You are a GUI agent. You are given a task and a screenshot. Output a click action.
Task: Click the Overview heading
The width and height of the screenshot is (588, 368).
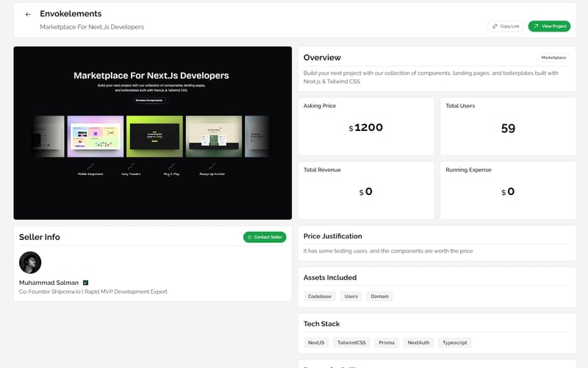pyautogui.click(x=322, y=57)
